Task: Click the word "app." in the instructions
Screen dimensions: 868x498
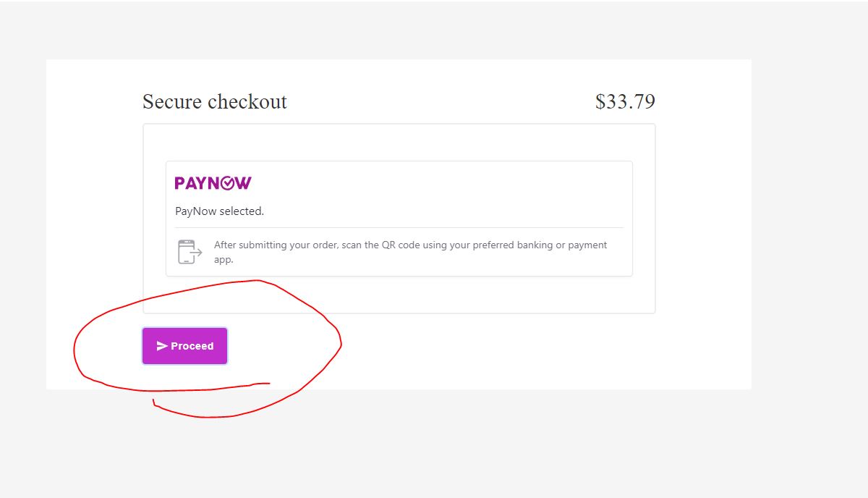Action: coord(224,259)
